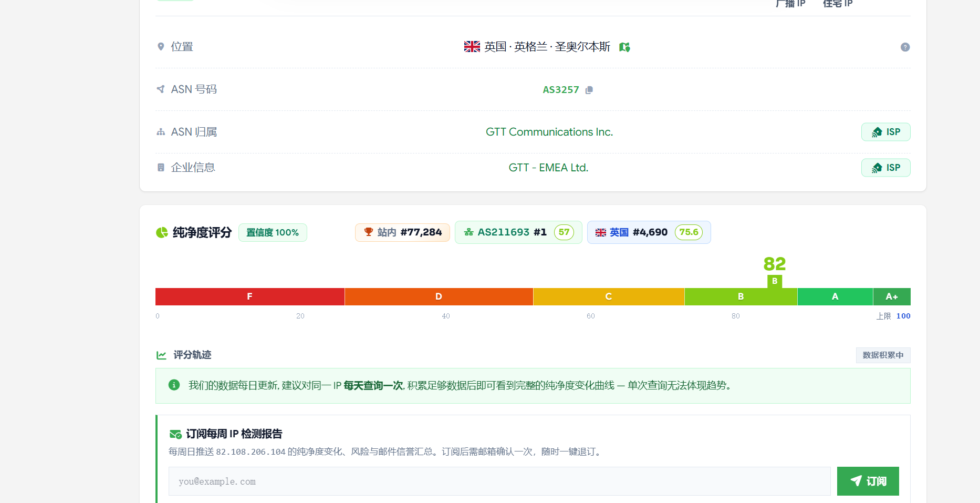
Task: Click the dark green A+ grade segment
Action: (892, 296)
